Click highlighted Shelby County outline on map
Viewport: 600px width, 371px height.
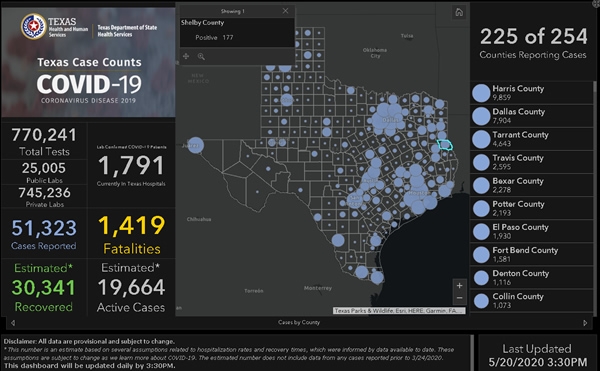click(445, 145)
